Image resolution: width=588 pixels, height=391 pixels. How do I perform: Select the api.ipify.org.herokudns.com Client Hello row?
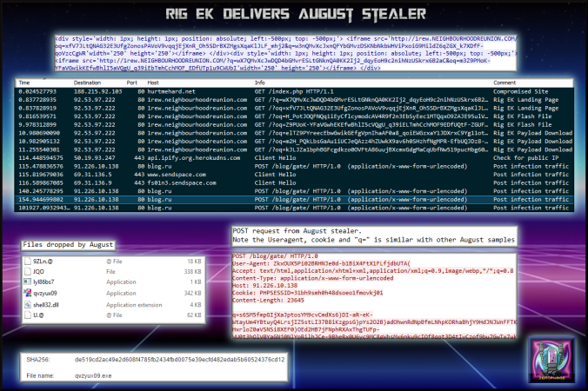261,159
